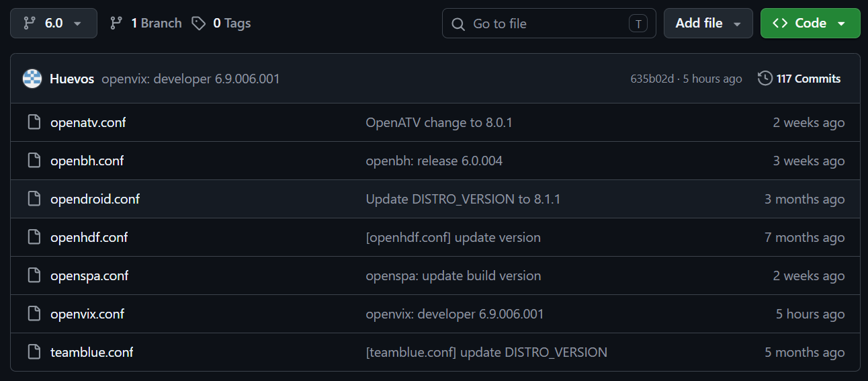Click the file icon beside openatv.conf
This screenshot has width=868, height=381.
point(34,122)
